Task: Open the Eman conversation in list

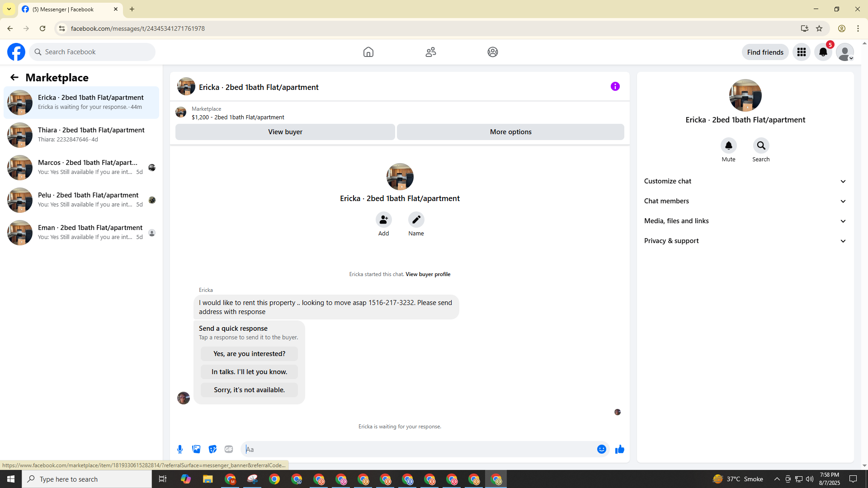Action: pyautogui.click(x=81, y=233)
